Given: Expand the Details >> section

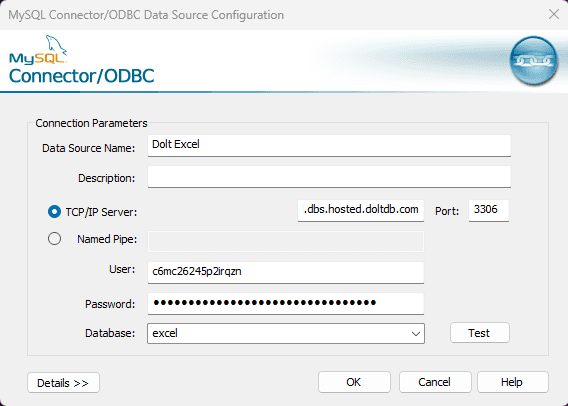Looking at the screenshot, I should 63,382.
